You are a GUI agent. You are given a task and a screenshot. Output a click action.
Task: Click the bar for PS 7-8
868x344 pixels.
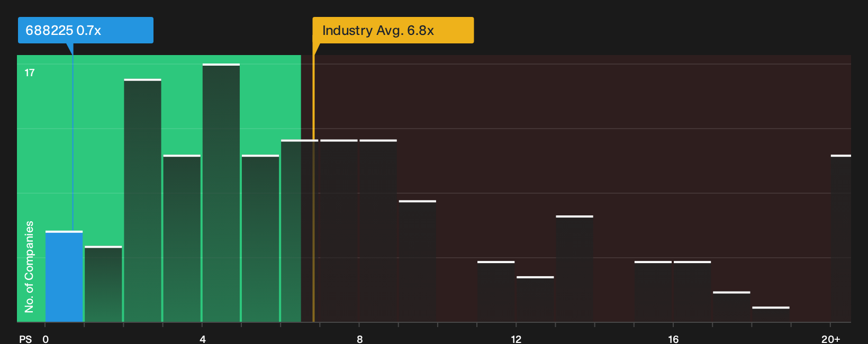[x=339, y=231]
